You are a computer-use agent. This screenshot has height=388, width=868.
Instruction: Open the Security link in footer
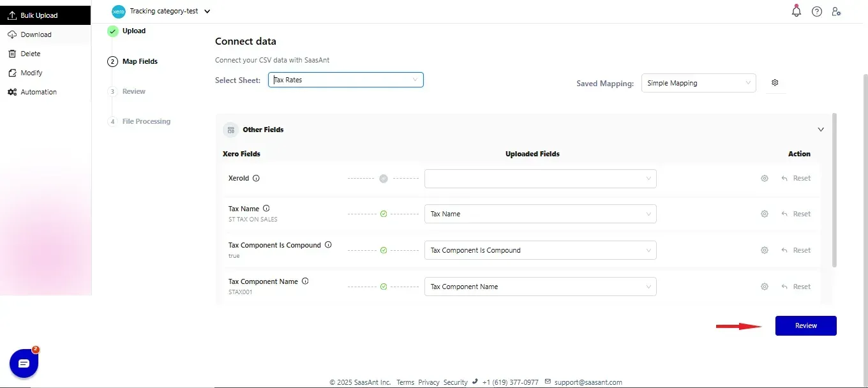click(456, 382)
